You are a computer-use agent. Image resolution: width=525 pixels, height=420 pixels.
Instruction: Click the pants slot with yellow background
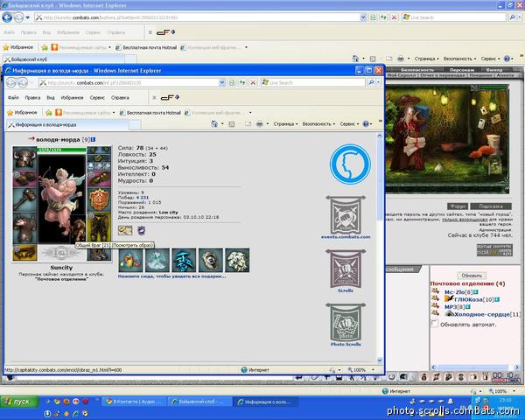pyautogui.click(x=99, y=228)
